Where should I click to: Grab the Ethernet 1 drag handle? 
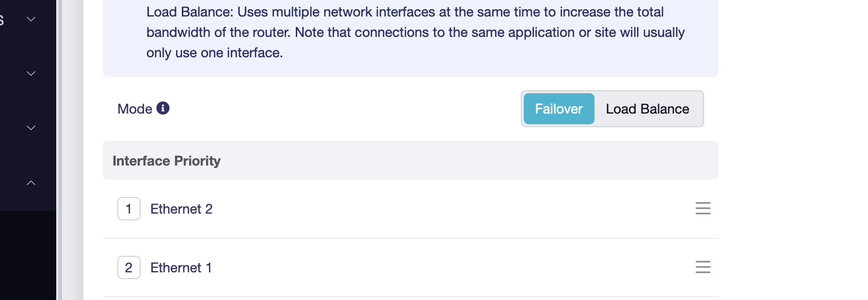coord(703,267)
